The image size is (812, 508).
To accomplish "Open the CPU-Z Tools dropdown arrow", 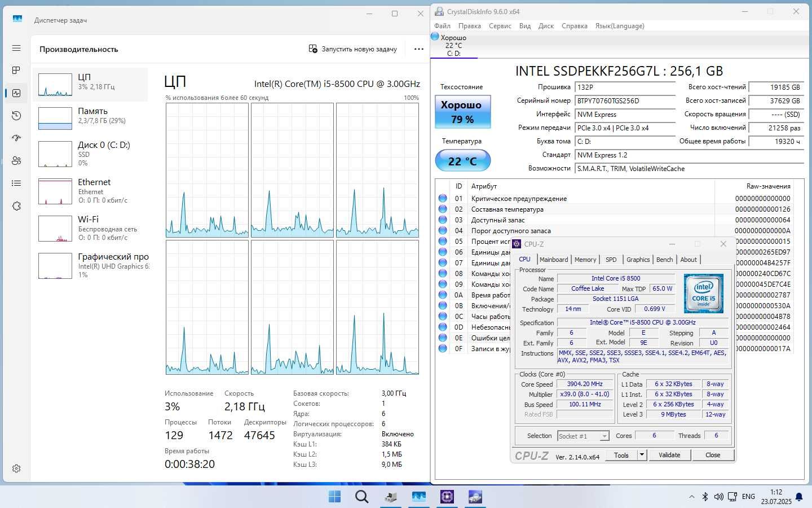I will (642, 455).
